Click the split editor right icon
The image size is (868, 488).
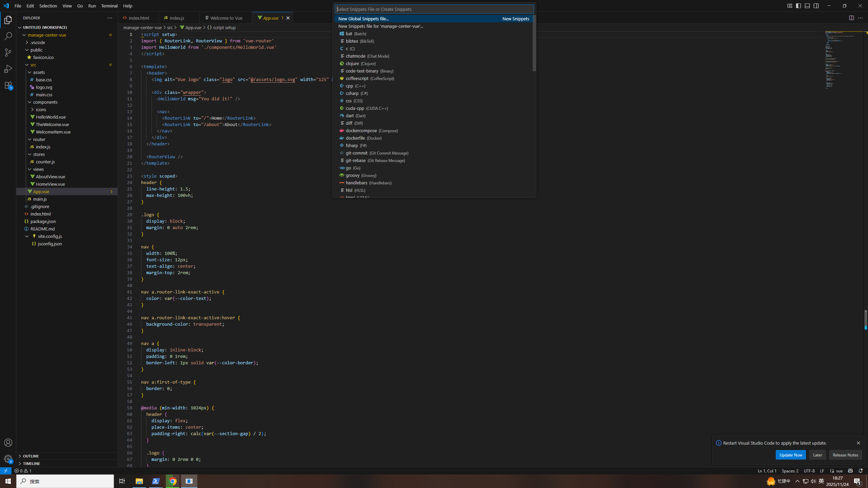click(851, 18)
